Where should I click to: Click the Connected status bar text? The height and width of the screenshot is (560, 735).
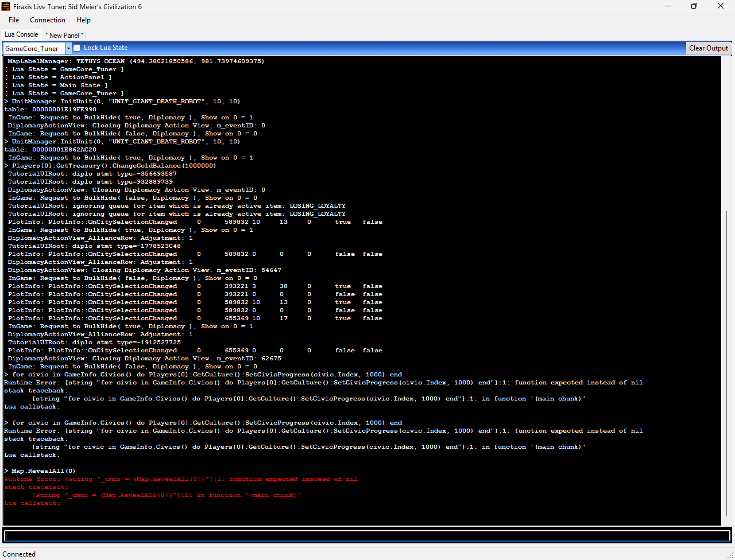click(19, 554)
